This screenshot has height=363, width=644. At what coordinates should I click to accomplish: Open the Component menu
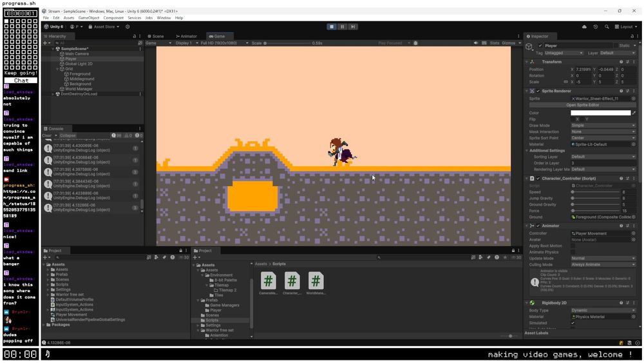[x=113, y=18]
